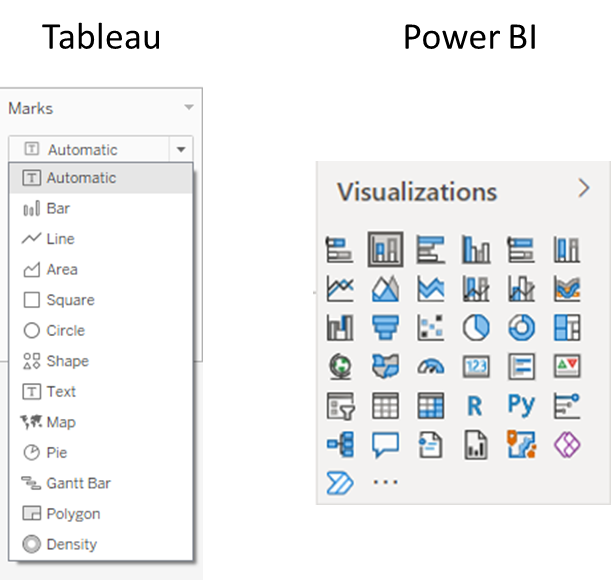Choose the Power Apps visual
Viewport: 611px width, 580px height.
coord(567,444)
